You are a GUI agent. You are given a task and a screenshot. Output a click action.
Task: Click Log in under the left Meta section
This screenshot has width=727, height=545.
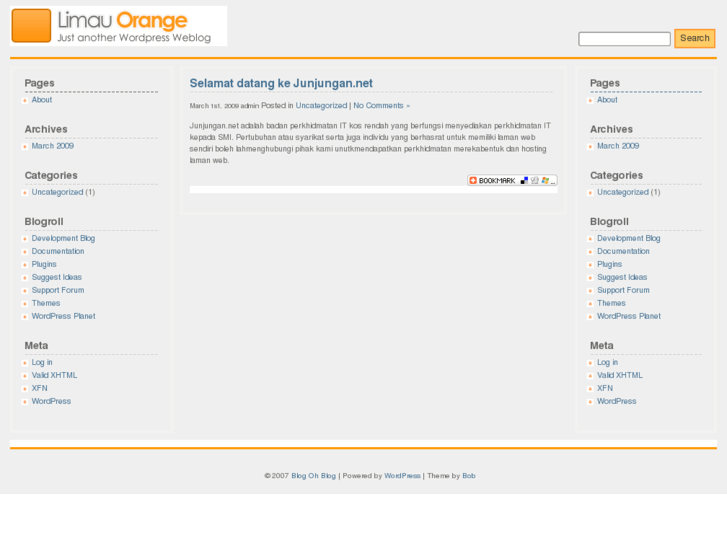pos(42,362)
